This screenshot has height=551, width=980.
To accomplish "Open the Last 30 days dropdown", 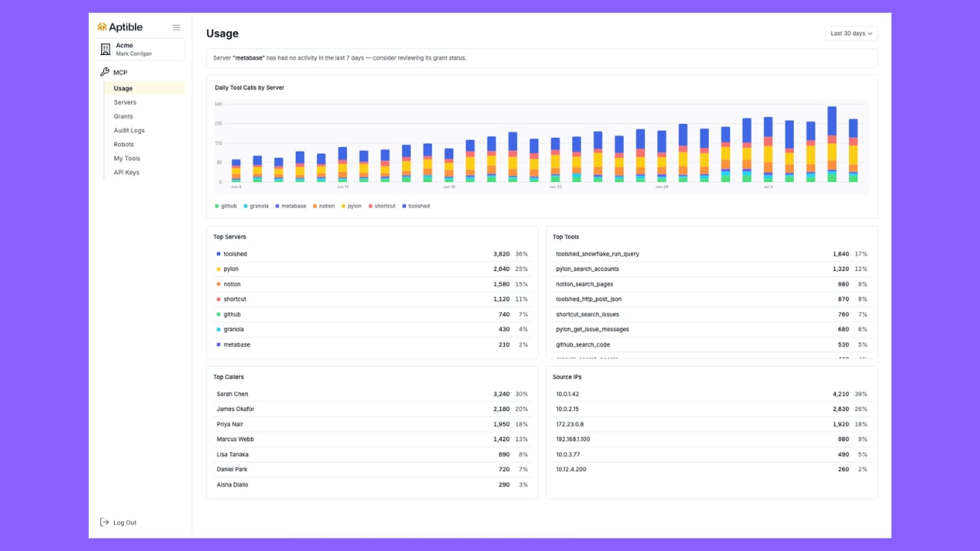I will click(x=851, y=34).
